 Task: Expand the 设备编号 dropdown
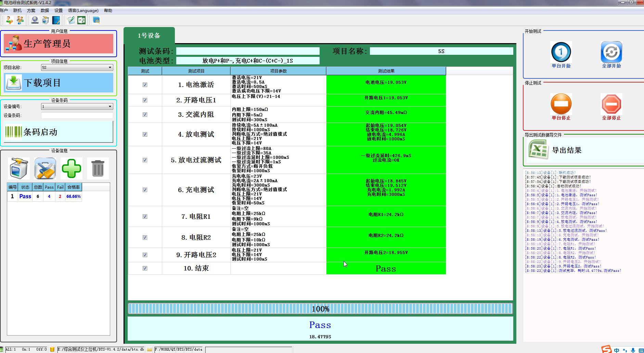tap(77, 106)
